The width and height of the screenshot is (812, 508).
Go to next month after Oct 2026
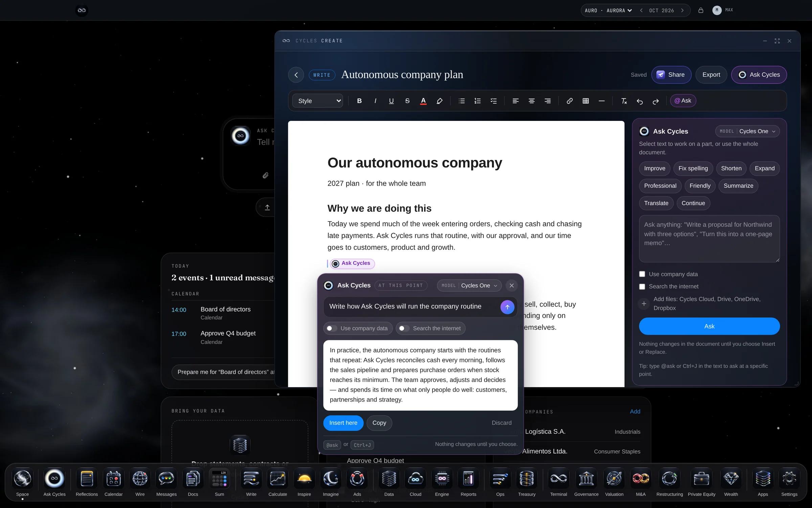[682, 10]
